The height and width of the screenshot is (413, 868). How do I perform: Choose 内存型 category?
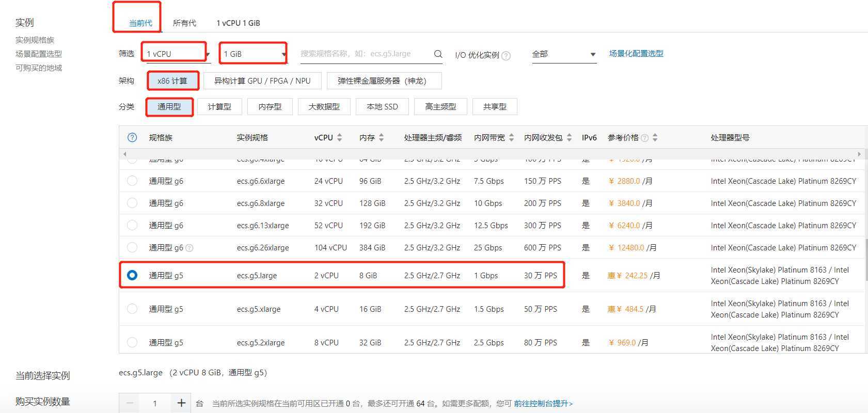[x=270, y=107]
